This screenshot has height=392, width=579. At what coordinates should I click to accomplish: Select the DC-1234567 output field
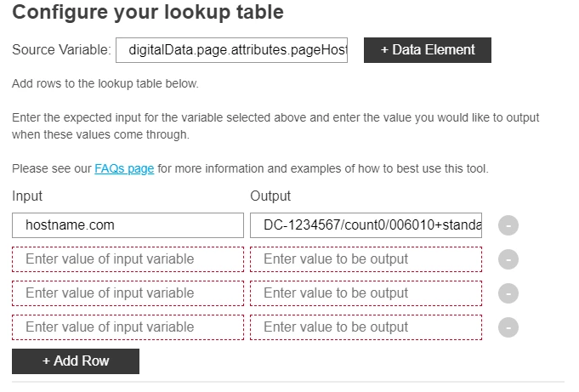click(x=366, y=225)
